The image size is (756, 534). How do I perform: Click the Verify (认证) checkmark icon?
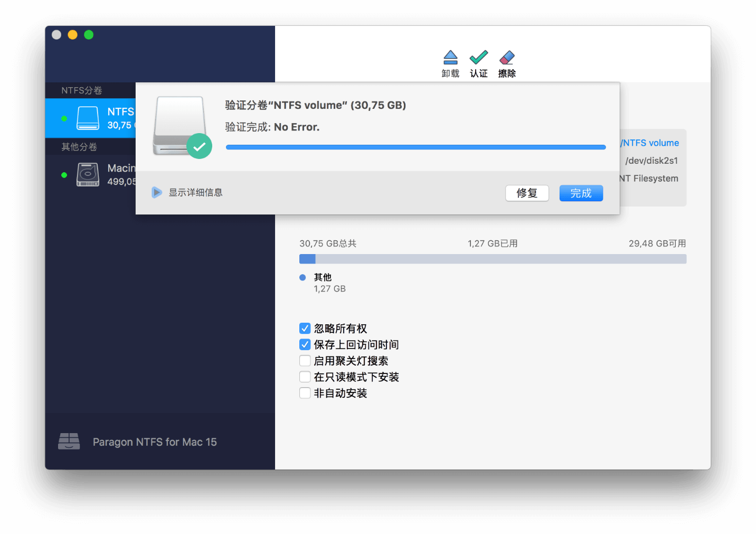478,58
